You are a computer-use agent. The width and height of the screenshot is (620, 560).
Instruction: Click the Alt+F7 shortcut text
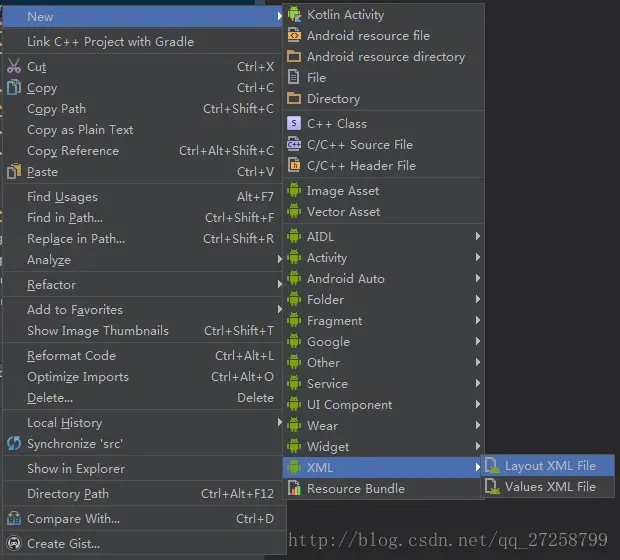coord(255,197)
